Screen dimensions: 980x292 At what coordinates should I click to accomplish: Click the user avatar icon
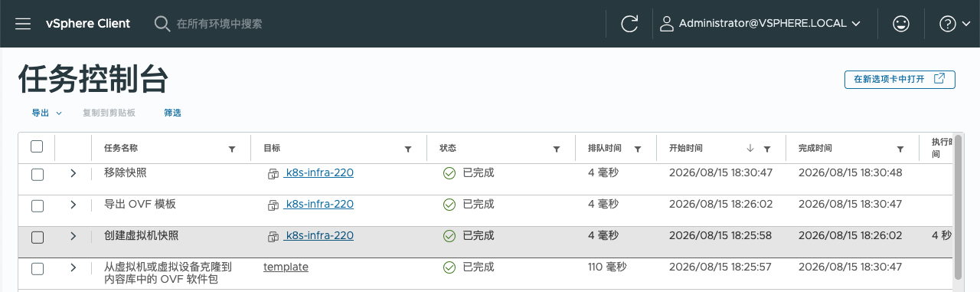[x=667, y=24]
